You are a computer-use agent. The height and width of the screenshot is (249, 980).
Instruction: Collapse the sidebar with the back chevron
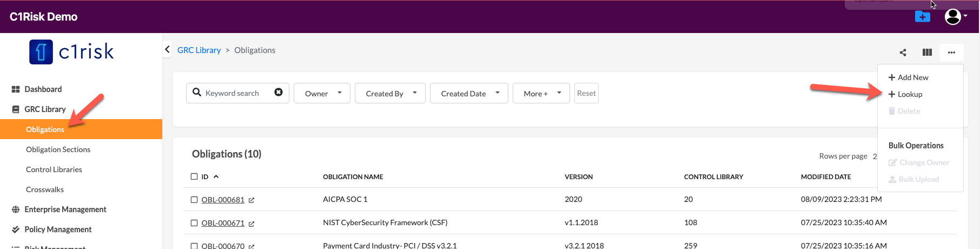click(167, 49)
